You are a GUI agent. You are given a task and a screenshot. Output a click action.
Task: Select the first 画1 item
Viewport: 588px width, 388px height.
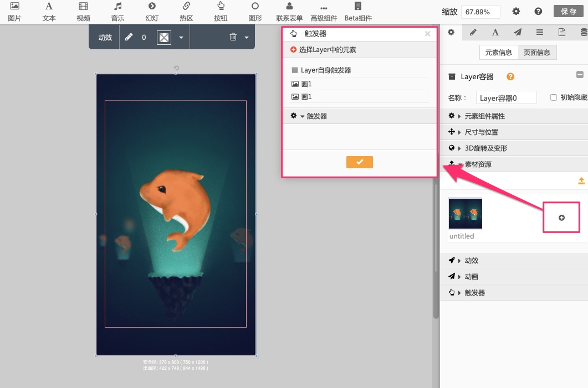(360, 84)
